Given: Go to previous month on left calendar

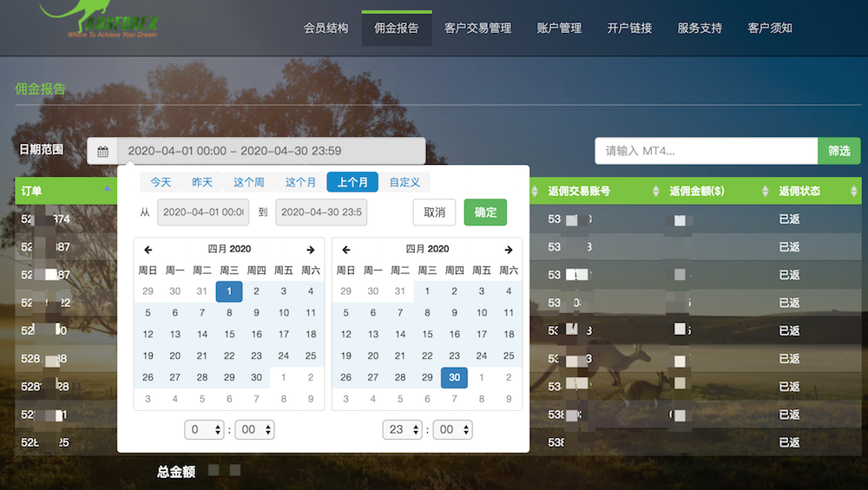Looking at the screenshot, I should 148,250.
